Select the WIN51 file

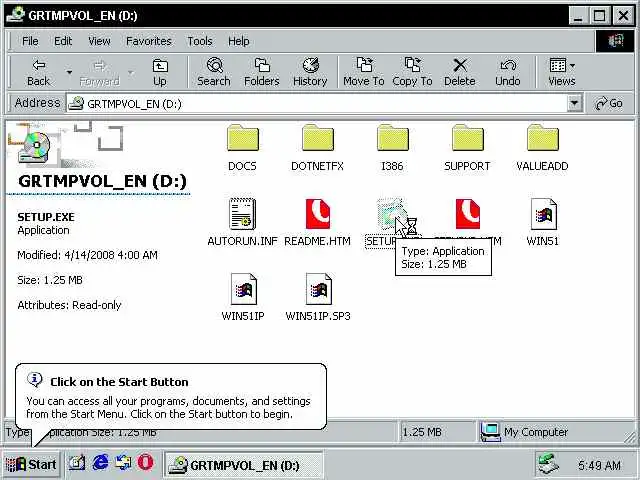(542, 222)
